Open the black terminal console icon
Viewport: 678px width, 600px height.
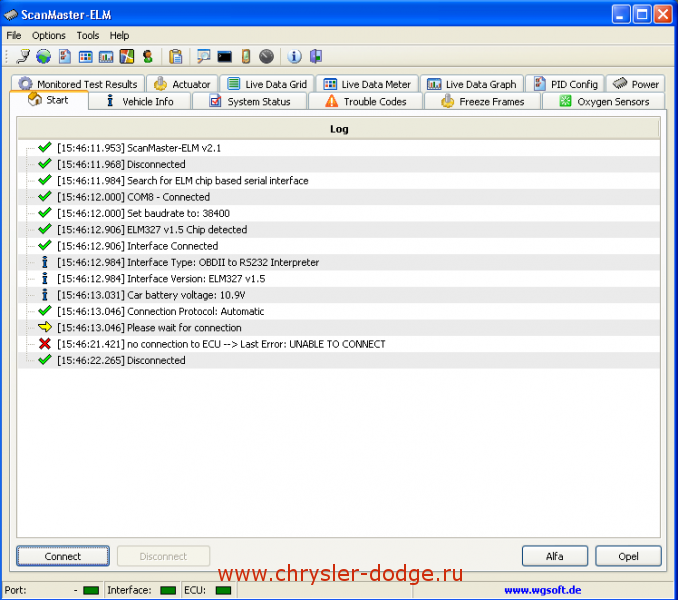225,57
